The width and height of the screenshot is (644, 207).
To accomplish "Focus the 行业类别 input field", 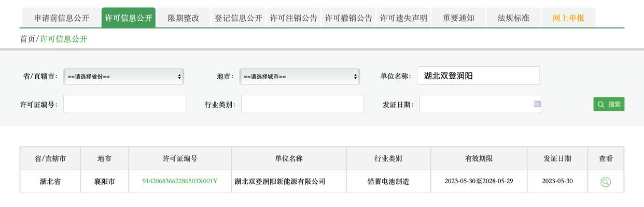I will pyautogui.click(x=303, y=104).
